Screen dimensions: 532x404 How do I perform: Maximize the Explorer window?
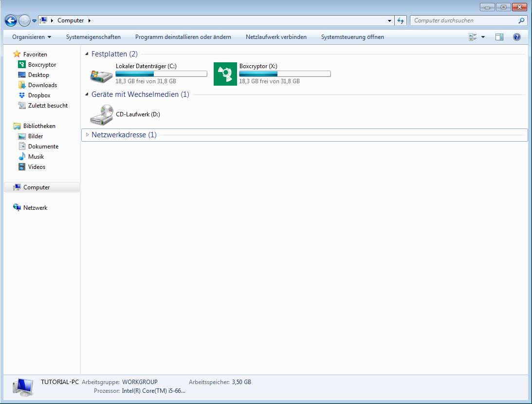(x=503, y=7)
